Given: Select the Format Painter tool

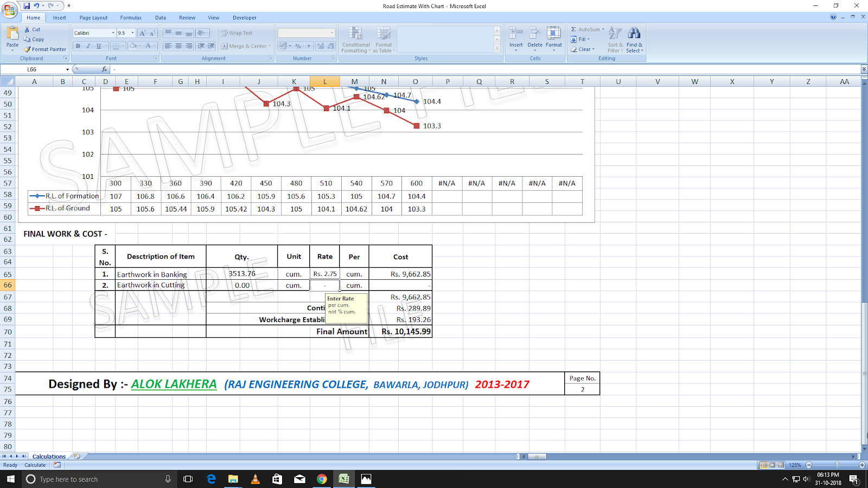Looking at the screenshot, I should pyautogui.click(x=44, y=49).
